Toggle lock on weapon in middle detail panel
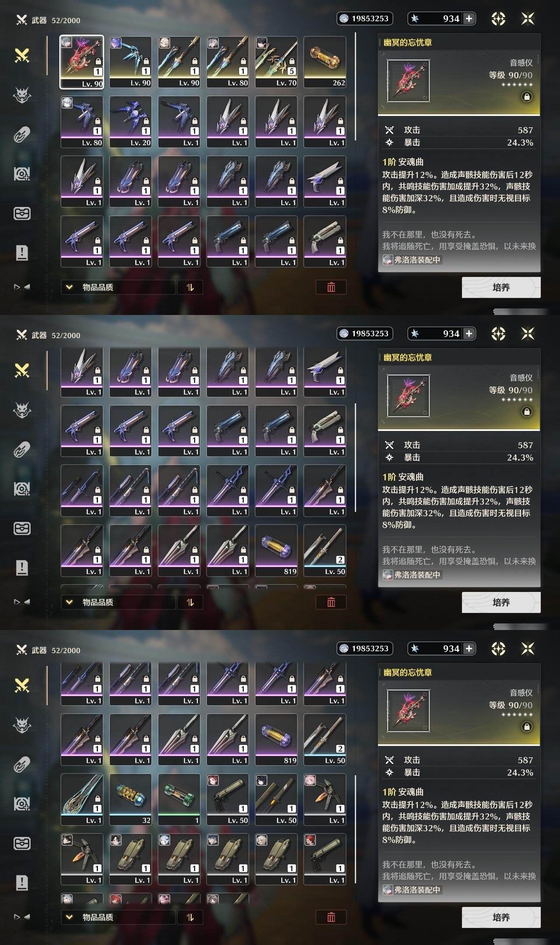This screenshot has width=560, height=945. pyautogui.click(x=527, y=412)
